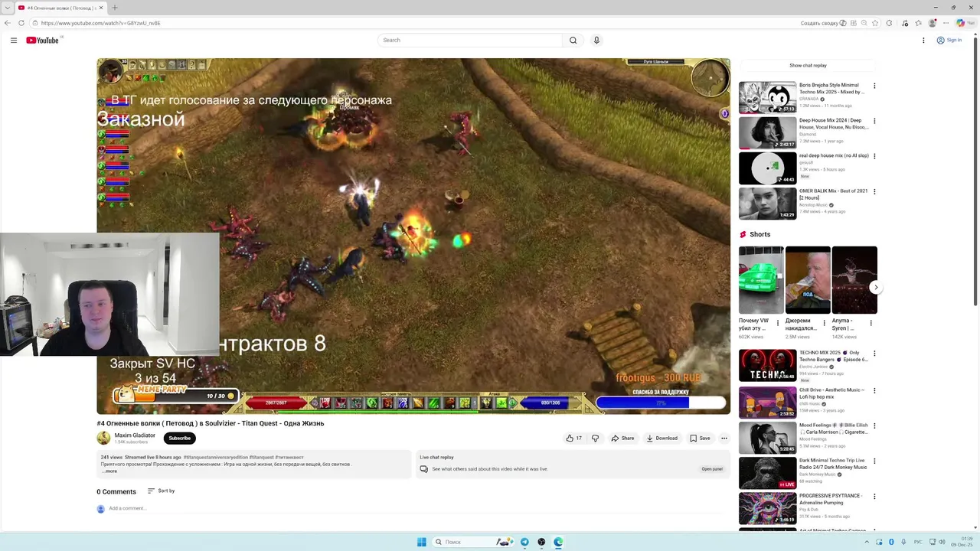Open the Edge settings and more menu
The width and height of the screenshot is (980, 551).
[x=946, y=23]
